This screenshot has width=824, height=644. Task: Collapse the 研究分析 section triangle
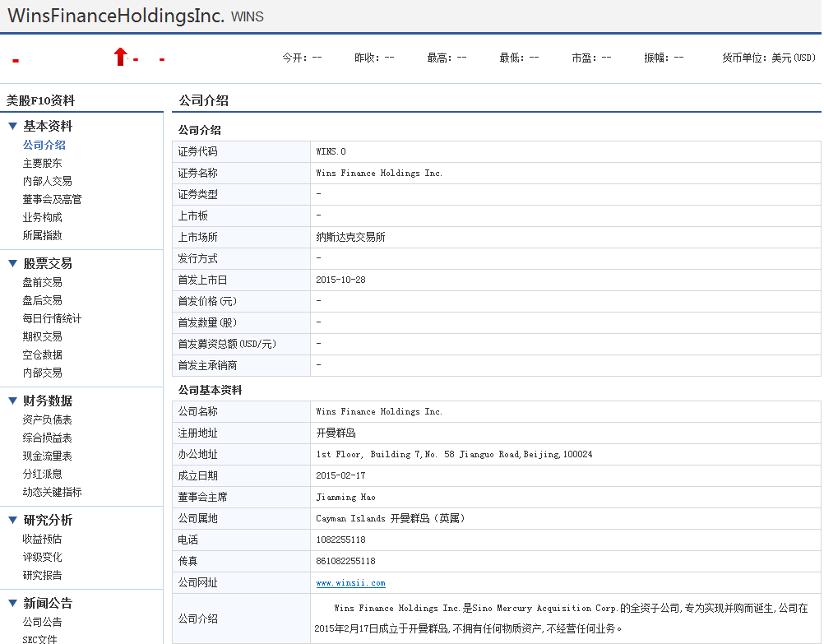pyautogui.click(x=12, y=520)
